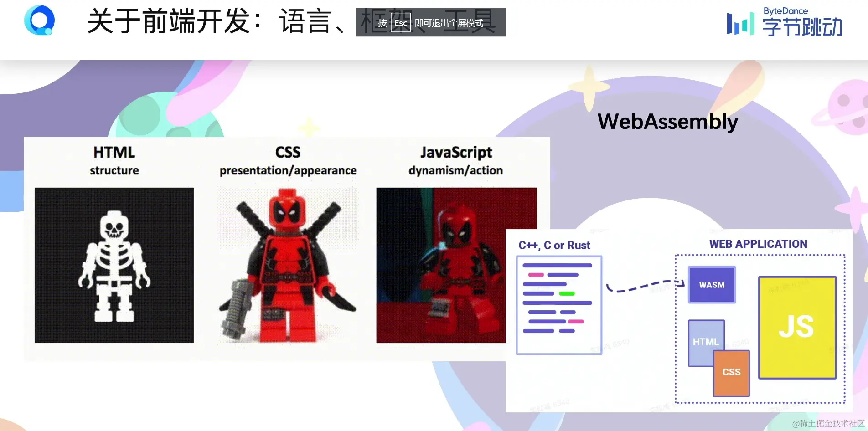Click the orange CSS block in diagram
The width and height of the screenshot is (868, 431).
[x=731, y=373]
